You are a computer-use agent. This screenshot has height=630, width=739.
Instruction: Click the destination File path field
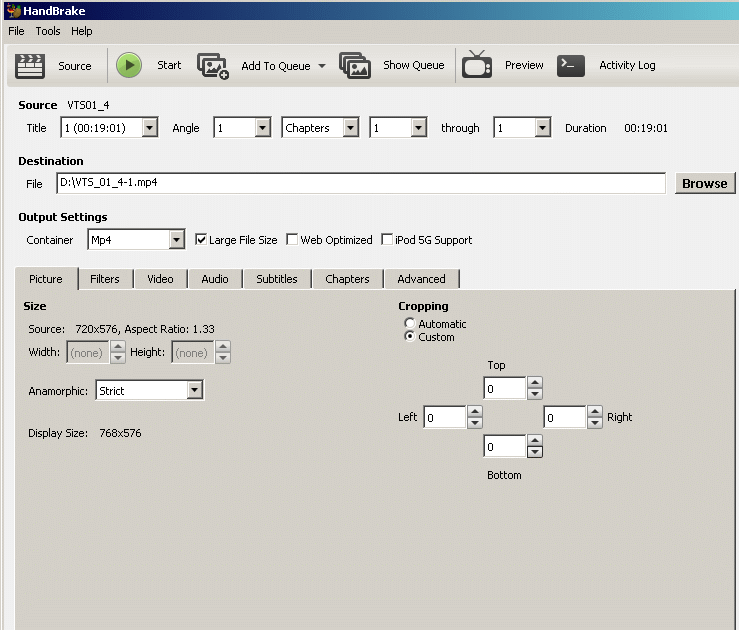[361, 183]
